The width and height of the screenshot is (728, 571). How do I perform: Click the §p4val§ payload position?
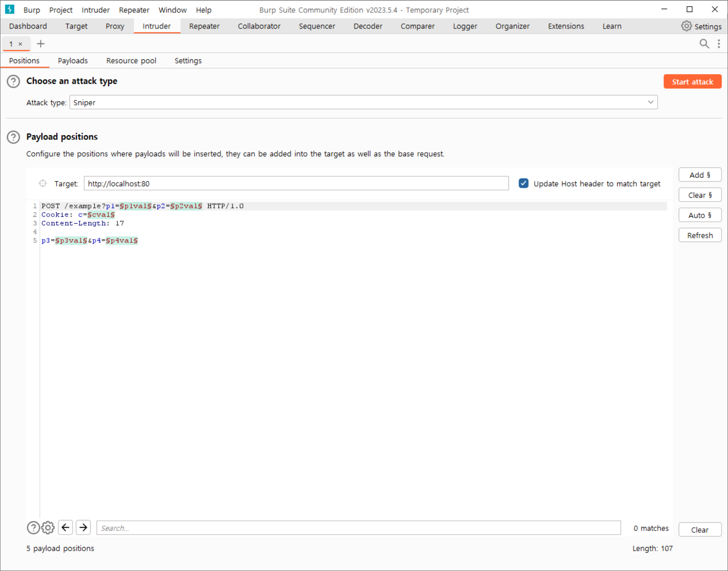pos(121,241)
